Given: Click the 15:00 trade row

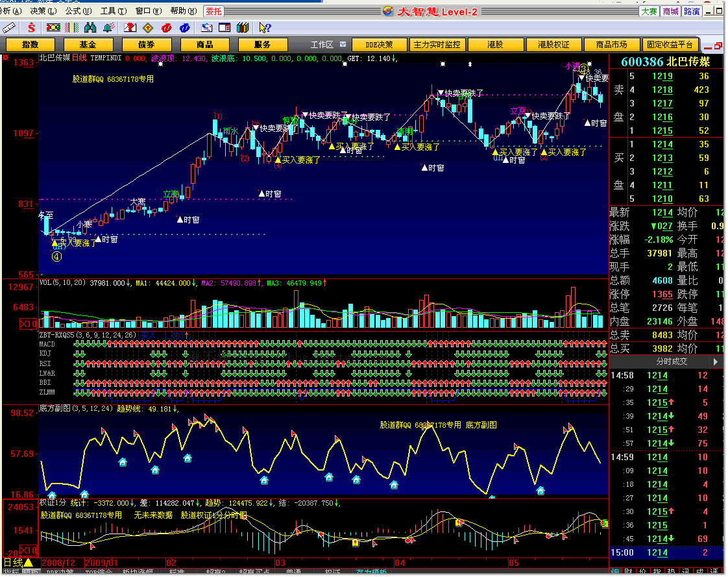Looking at the screenshot, I should [x=666, y=552].
